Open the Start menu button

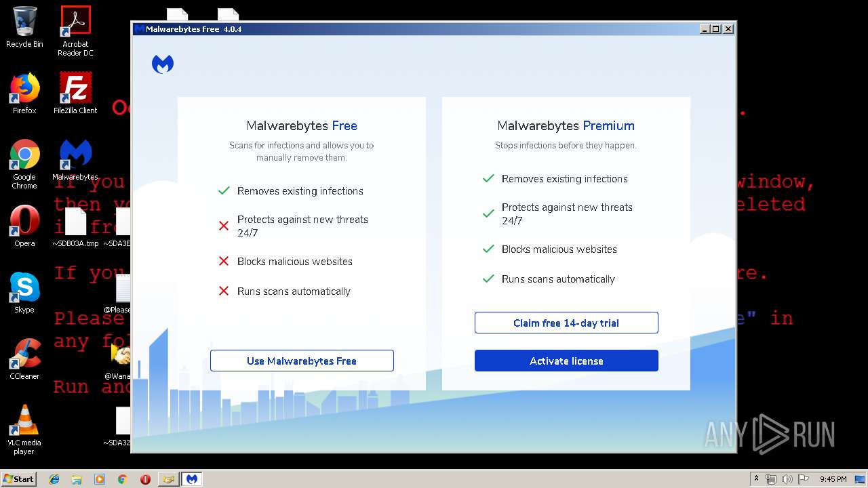[19, 479]
